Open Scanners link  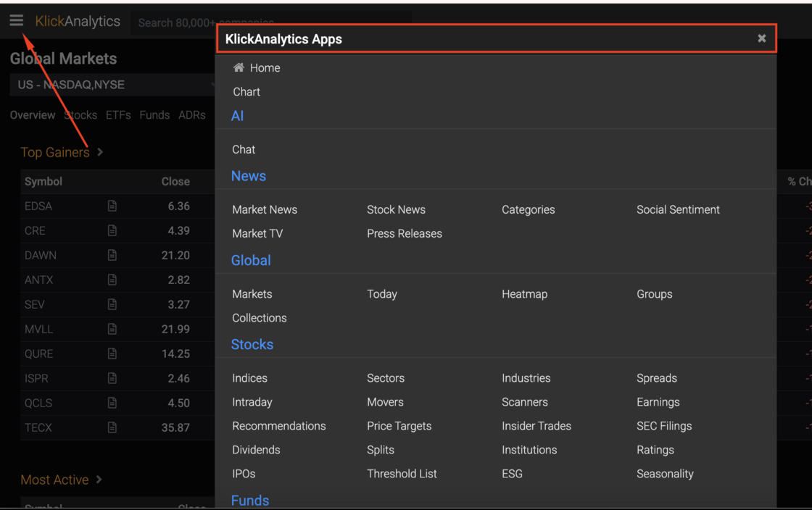[525, 402]
